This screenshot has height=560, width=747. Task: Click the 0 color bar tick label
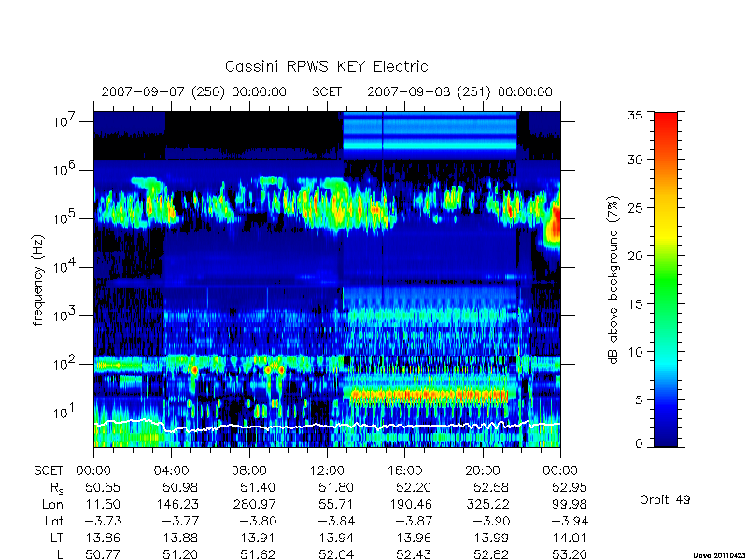click(x=639, y=444)
